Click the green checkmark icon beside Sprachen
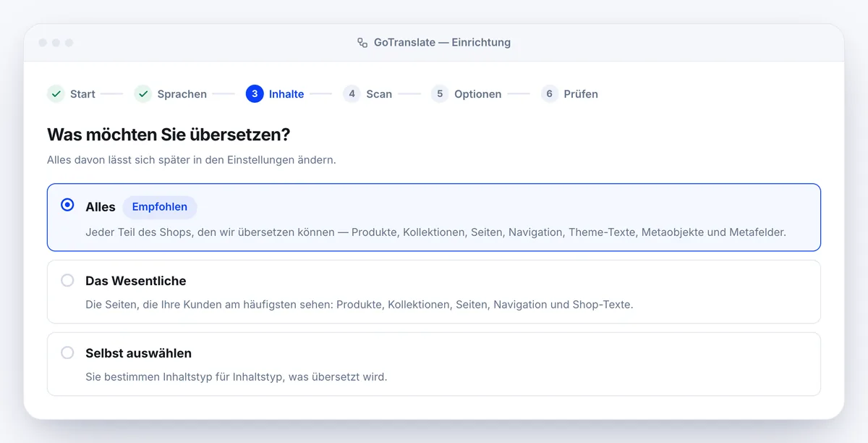Screen dimensions: 868x443 point(143,94)
